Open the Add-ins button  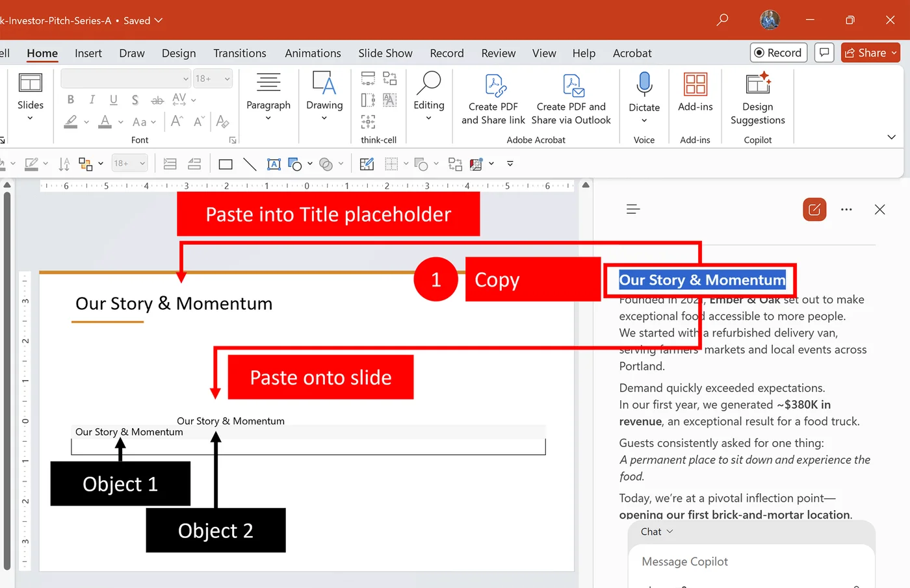coord(695,92)
